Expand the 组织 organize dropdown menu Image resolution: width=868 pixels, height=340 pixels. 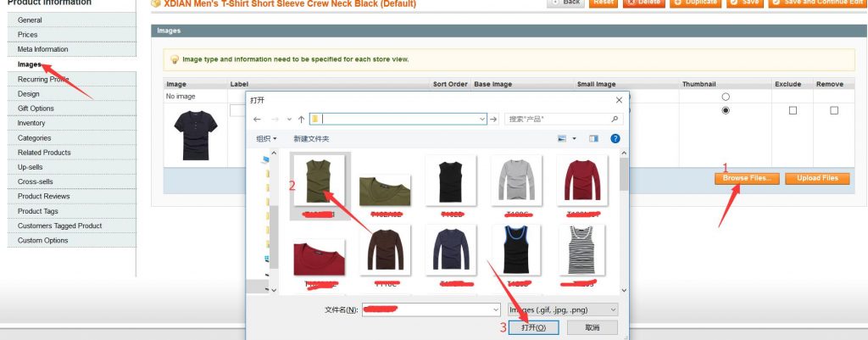pos(267,138)
